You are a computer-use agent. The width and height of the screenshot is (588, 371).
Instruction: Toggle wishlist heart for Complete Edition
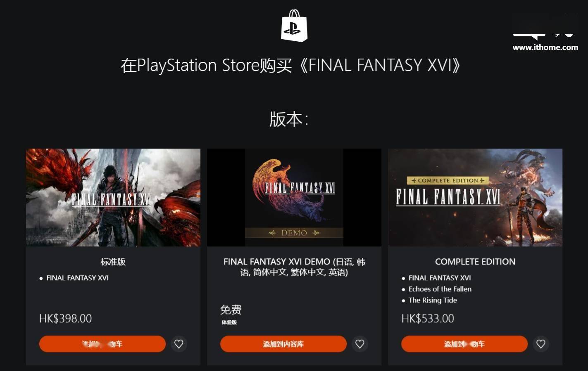pos(541,344)
